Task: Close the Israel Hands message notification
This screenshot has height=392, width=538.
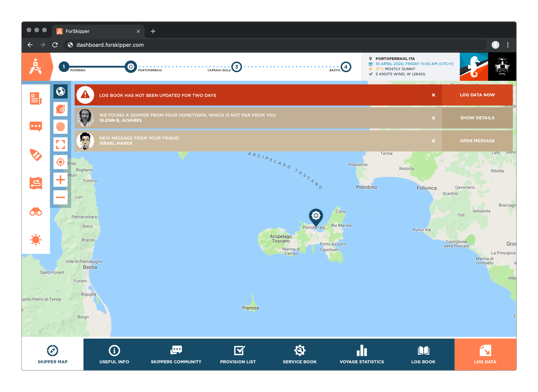Action: [x=433, y=141]
